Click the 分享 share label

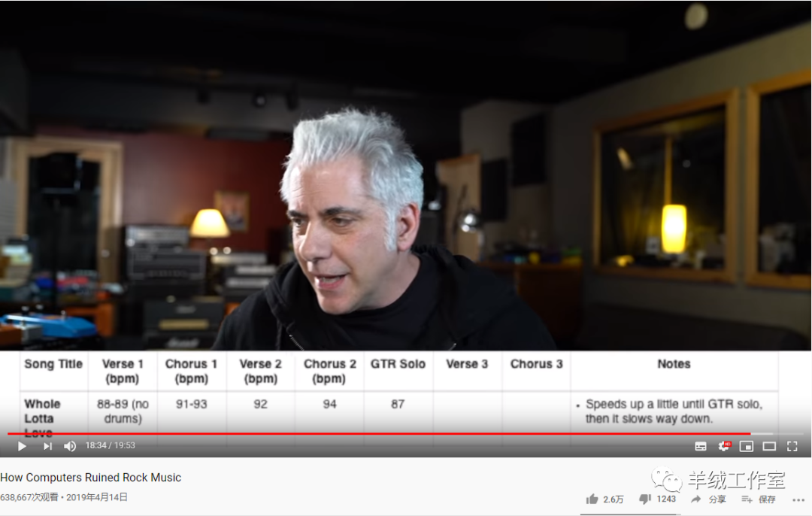click(717, 499)
